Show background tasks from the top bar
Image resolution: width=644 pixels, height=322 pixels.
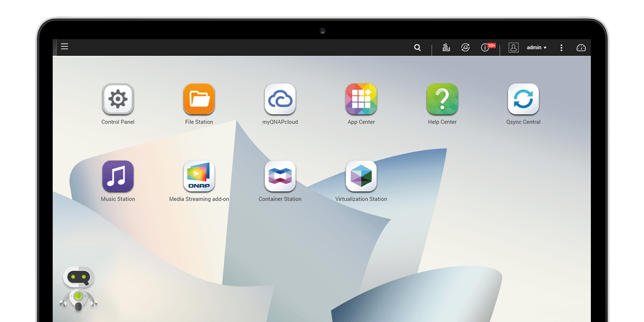[x=446, y=48]
